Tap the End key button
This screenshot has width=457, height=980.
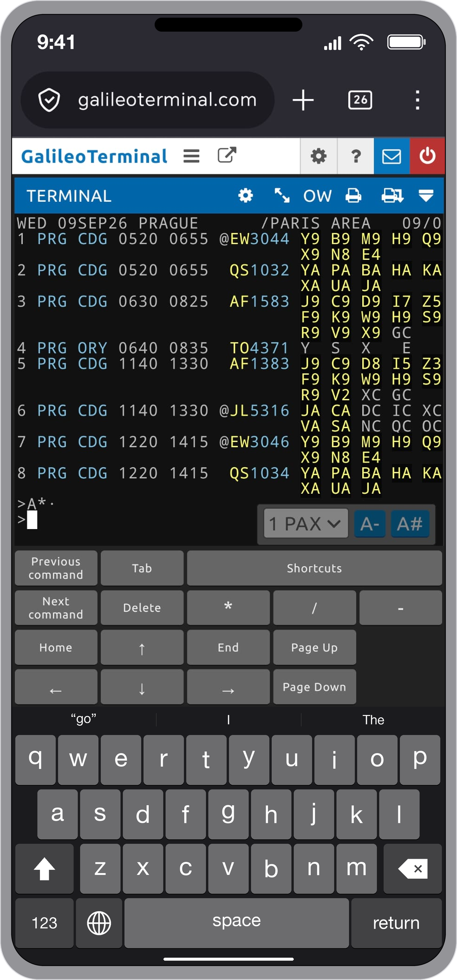(x=228, y=647)
